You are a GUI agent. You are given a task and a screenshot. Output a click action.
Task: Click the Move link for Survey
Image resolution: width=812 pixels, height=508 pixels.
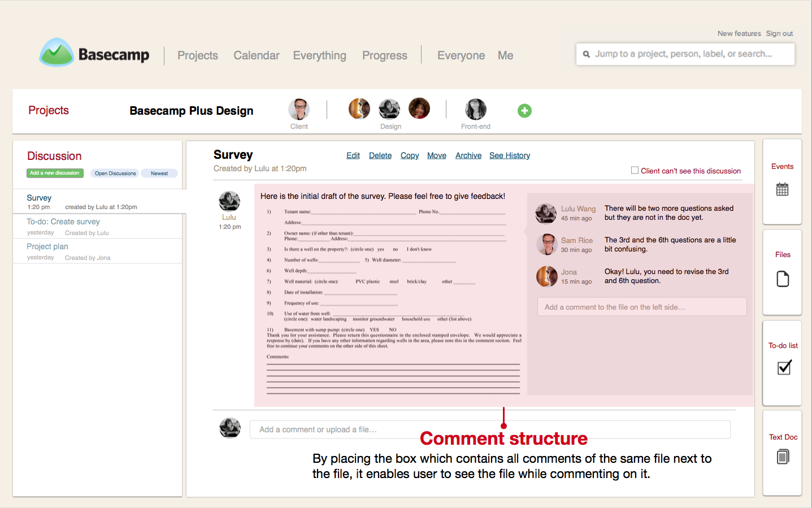437,155
